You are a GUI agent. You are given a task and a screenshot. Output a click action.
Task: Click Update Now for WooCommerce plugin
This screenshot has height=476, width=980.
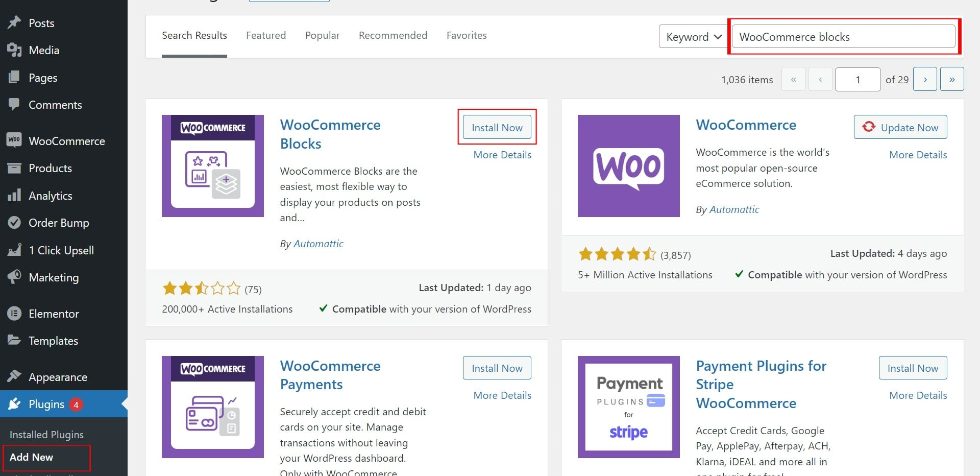(x=900, y=127)
